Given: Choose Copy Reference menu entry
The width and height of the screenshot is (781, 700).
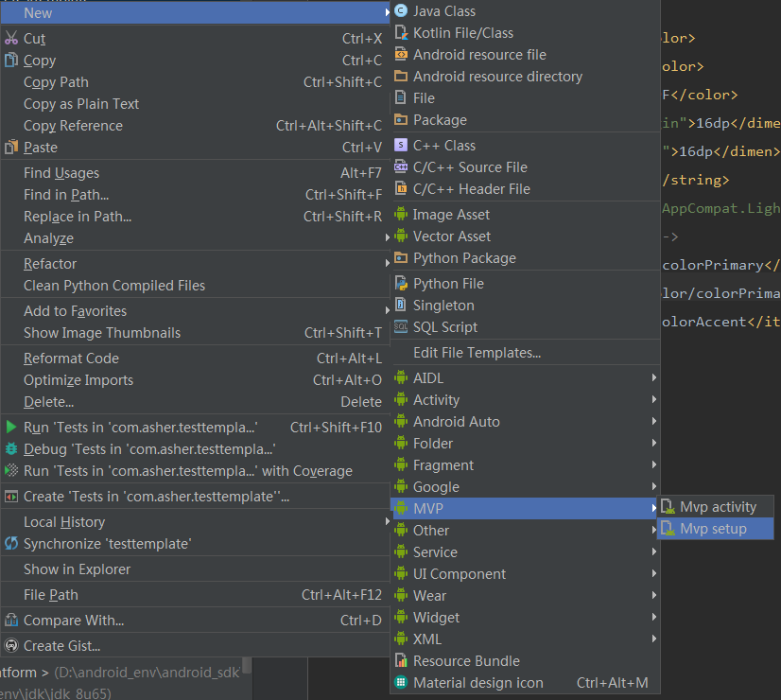Looking at the screenshot, I should [x=195, y=126].
